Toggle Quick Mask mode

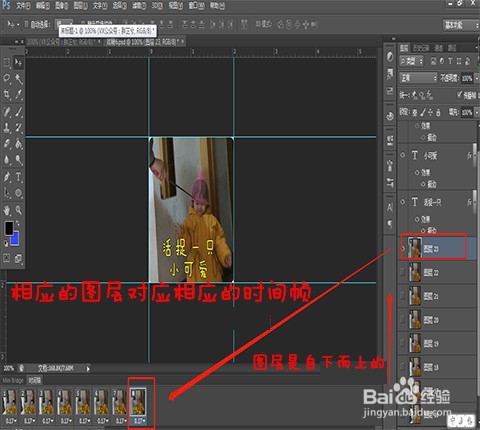point(7,258)
